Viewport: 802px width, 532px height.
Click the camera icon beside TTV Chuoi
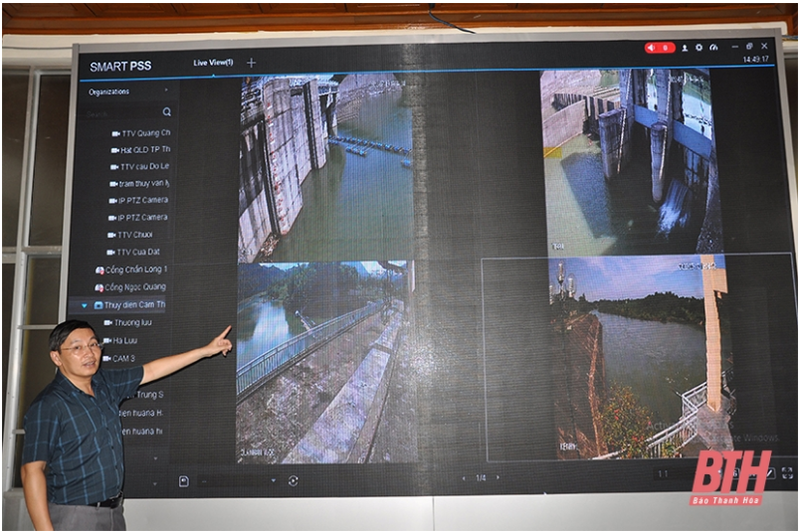pos(111,235)
